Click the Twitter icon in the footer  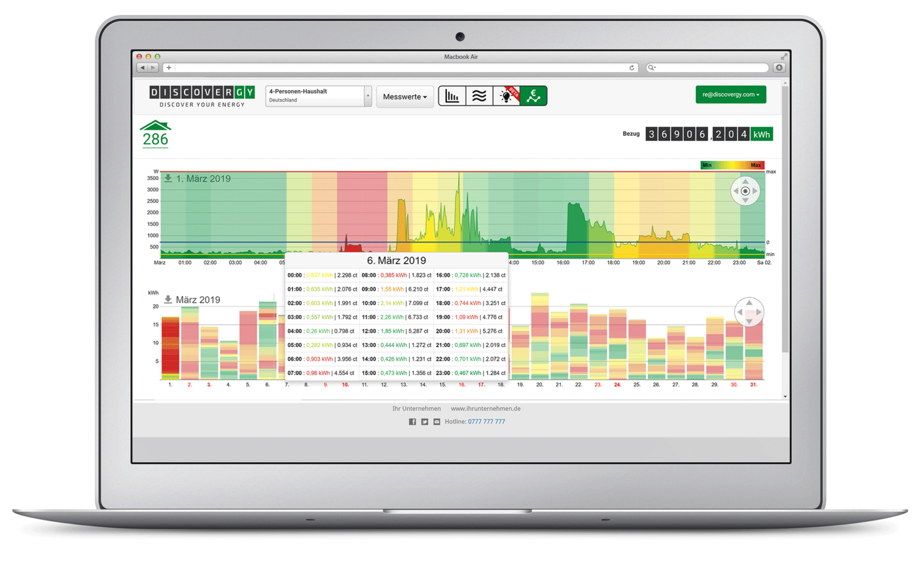425,421
